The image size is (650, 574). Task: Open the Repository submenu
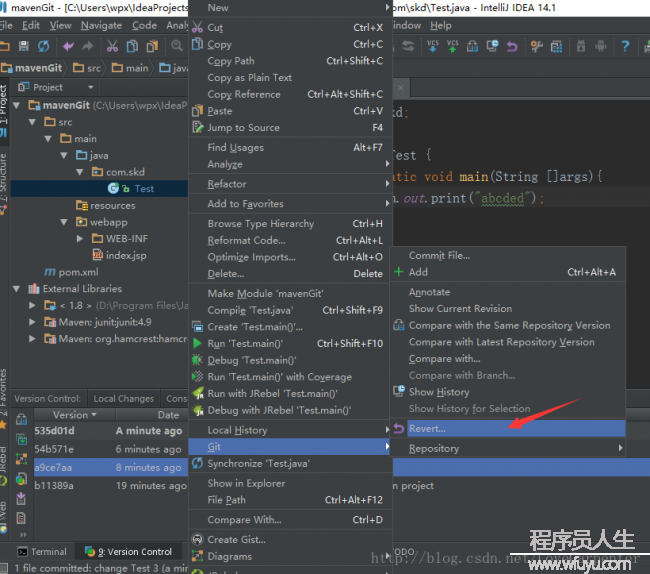pos(508,448)
